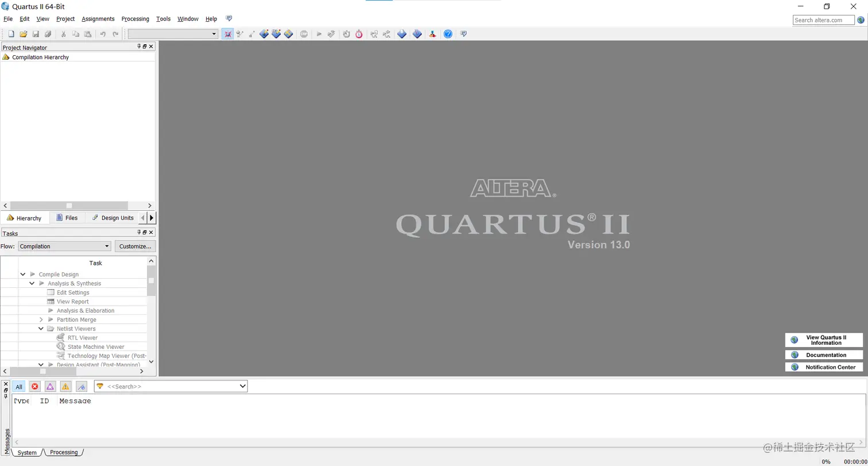
Task: Collapse Design Assistant (Post-Mapping) row
Action: tap(41, 364)
